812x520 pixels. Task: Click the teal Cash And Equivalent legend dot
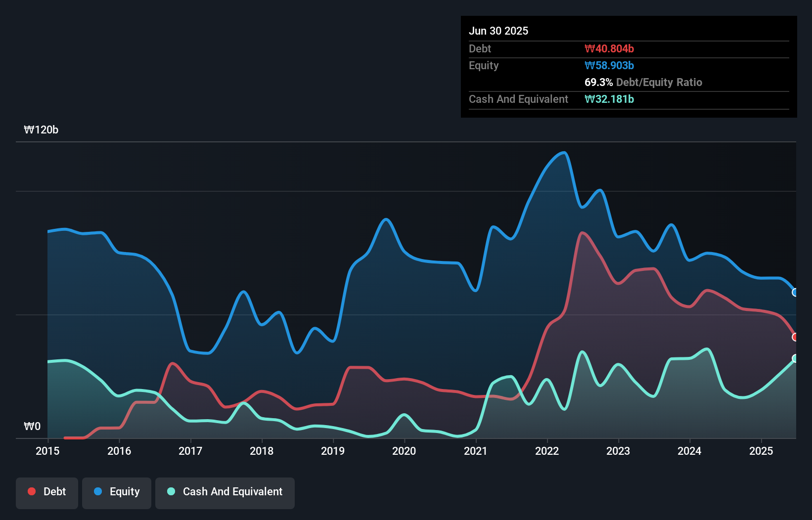[170, 492]
